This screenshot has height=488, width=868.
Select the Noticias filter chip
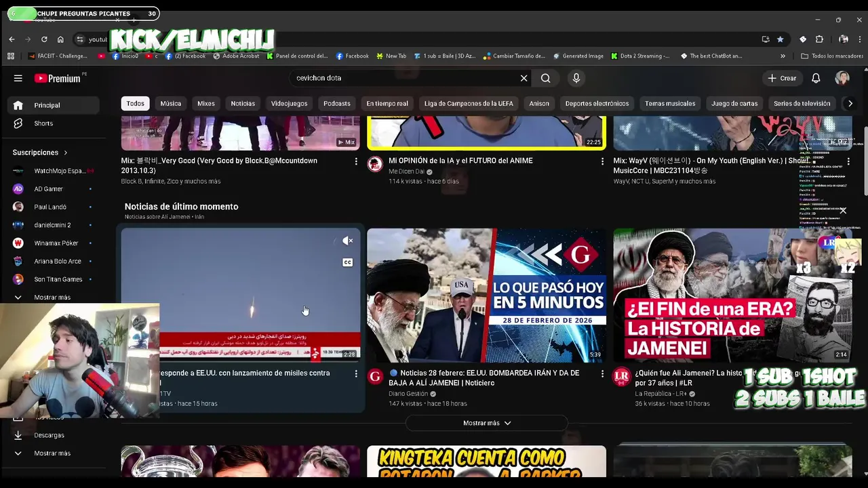[x=243, y=104]
